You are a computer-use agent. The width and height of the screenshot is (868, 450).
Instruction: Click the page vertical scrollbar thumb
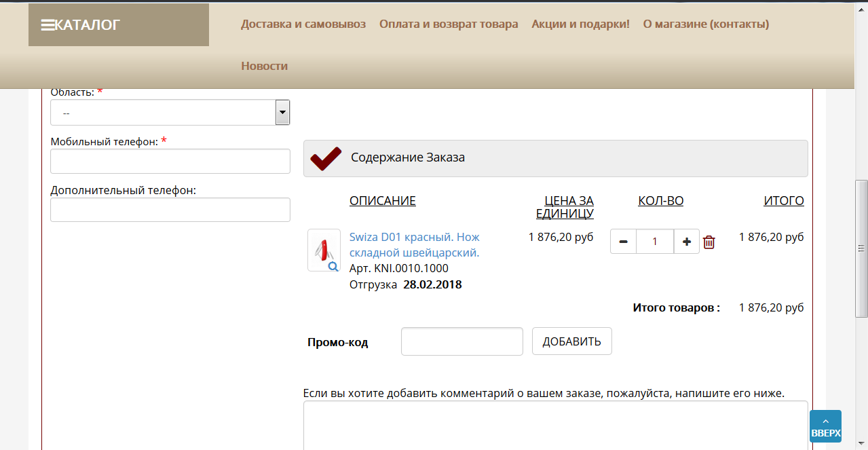pyautogui.click(x=861, y=248)
